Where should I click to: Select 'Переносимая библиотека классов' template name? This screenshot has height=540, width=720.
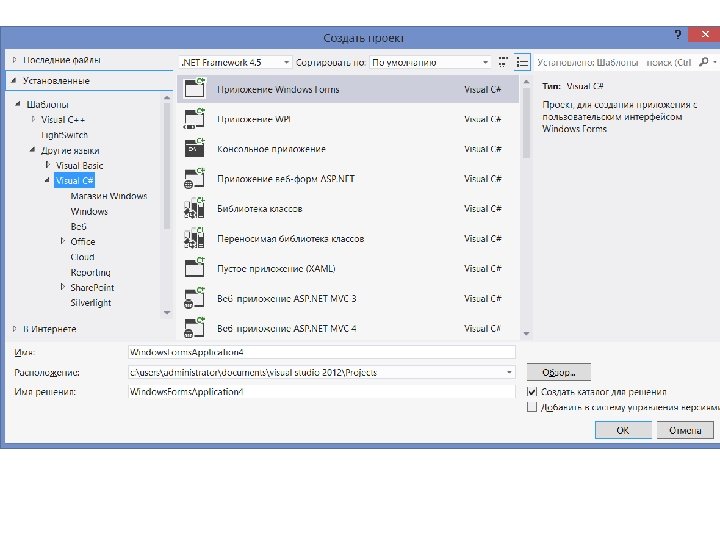pos(291,238)
